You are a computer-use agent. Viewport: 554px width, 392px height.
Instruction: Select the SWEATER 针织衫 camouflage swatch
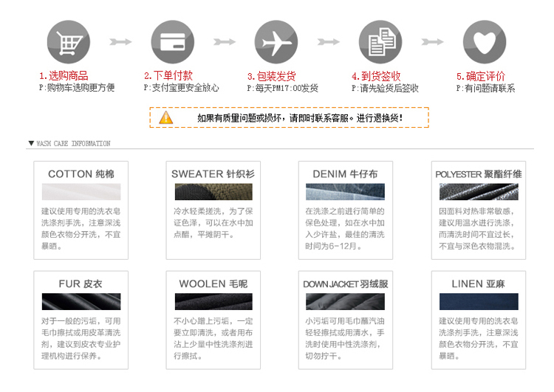click(213, 192)
